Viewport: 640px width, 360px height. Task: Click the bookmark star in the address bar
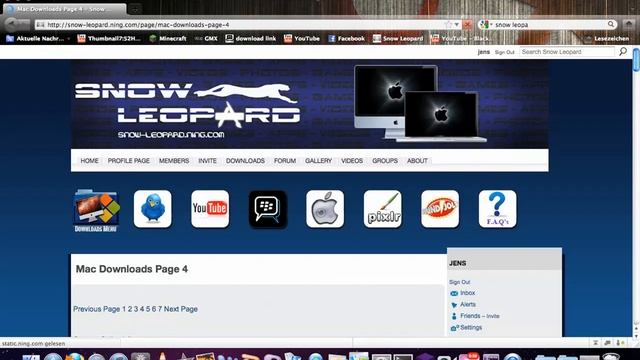tap(449, 24)
